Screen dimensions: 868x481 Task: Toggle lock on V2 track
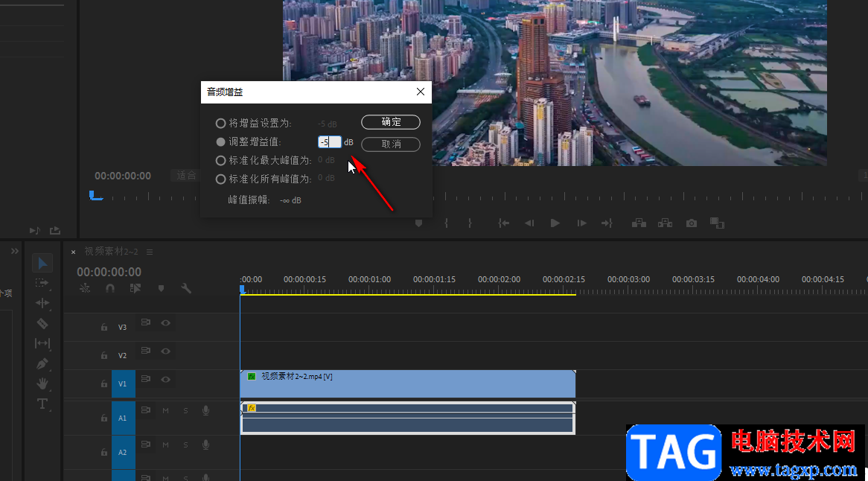[104, 355]
